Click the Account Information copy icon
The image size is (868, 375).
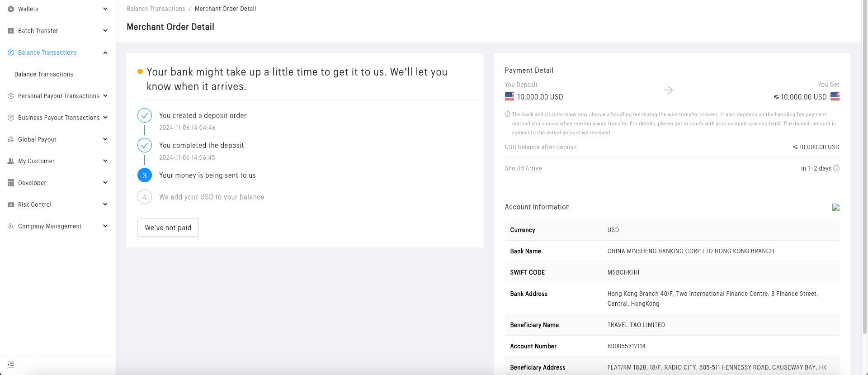coord(835,207)
